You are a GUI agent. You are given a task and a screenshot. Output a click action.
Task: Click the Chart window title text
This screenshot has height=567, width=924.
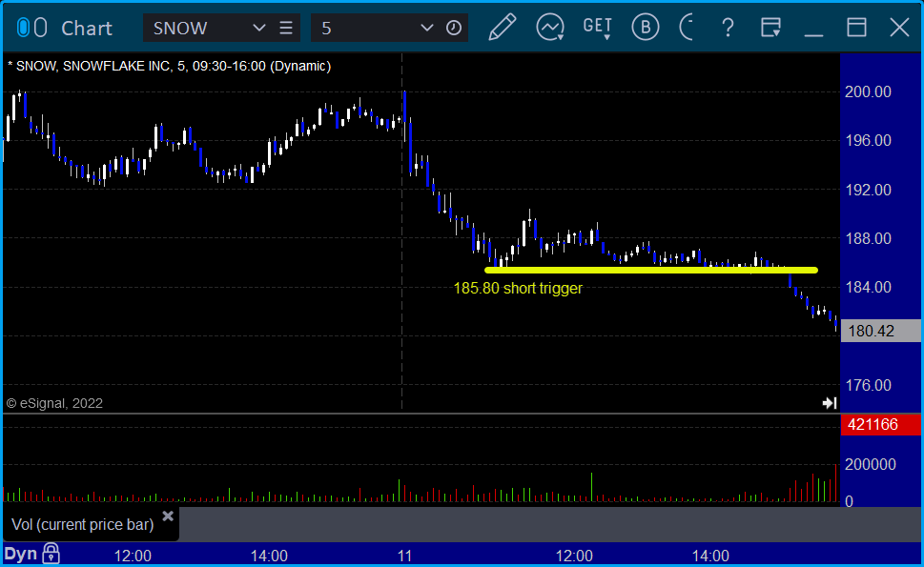(87, 29)
